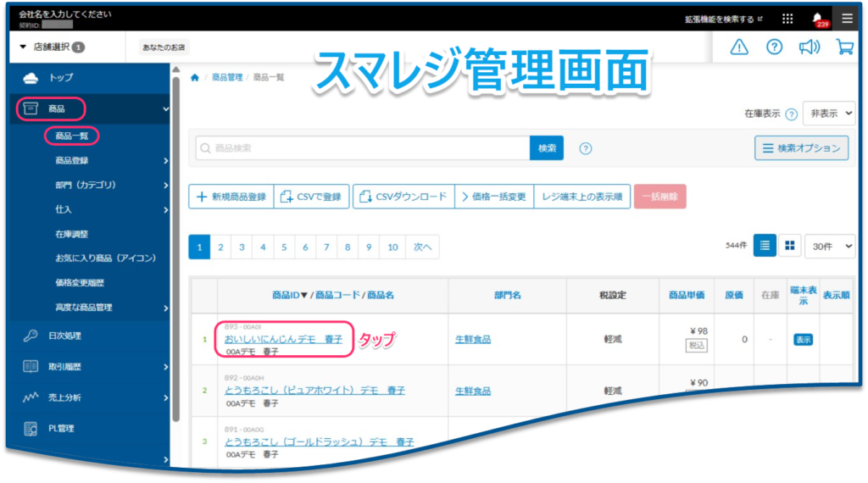The width and height of the screenshot is (868, 483).
Task: Open 日次処理 sidebar menu
Action: coord(64,336)
